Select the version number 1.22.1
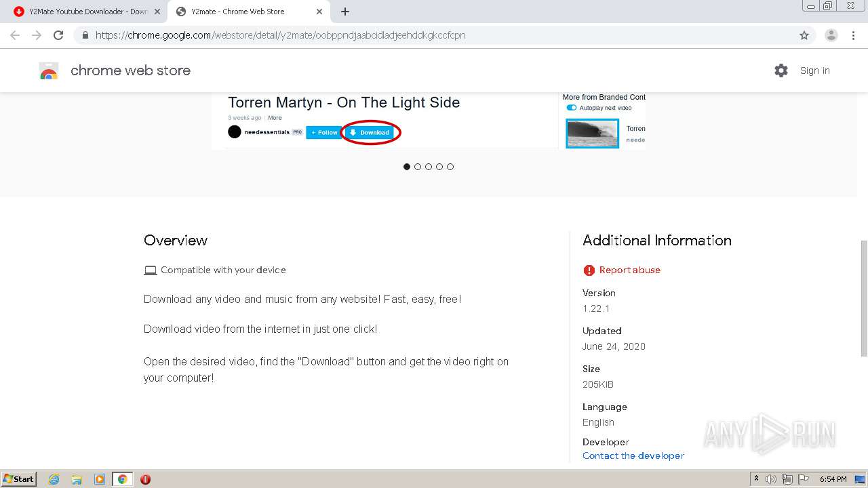Screen dimensions: 868x488 596,308
